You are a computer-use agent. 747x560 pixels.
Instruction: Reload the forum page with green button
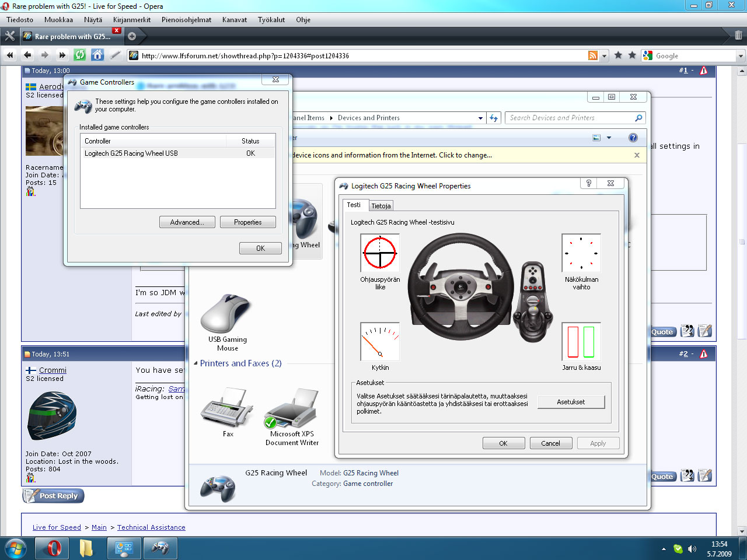coord(80,55)
